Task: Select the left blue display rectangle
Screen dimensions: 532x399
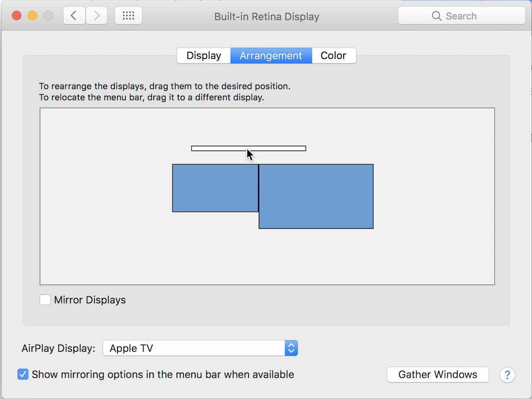Action: click(x=215, y=188)
